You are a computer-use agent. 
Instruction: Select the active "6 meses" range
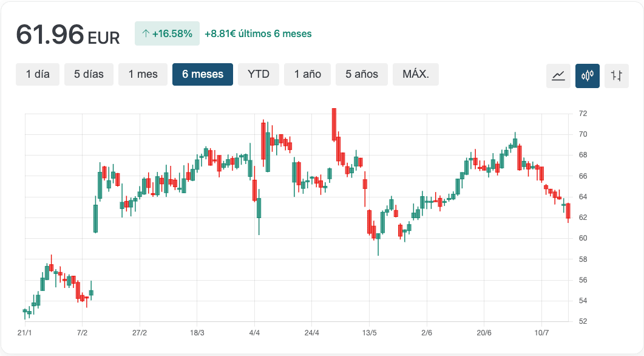click(202, 74)
